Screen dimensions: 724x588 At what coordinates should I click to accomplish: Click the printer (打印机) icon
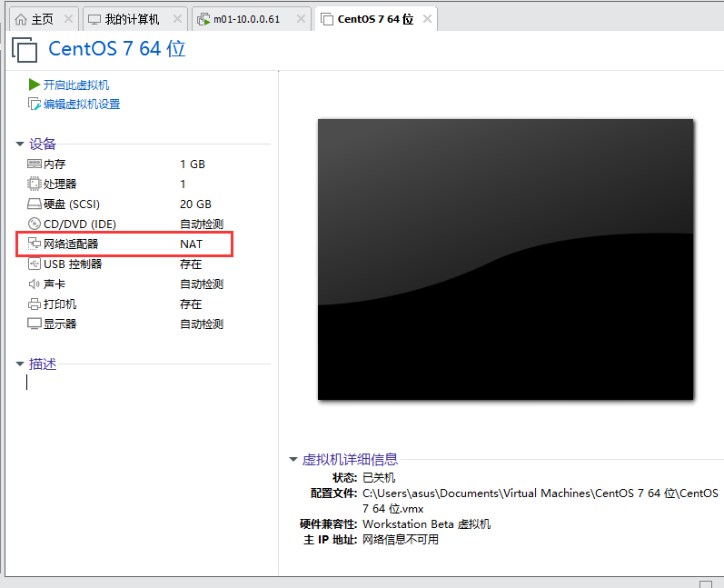(x=35, y=304)
